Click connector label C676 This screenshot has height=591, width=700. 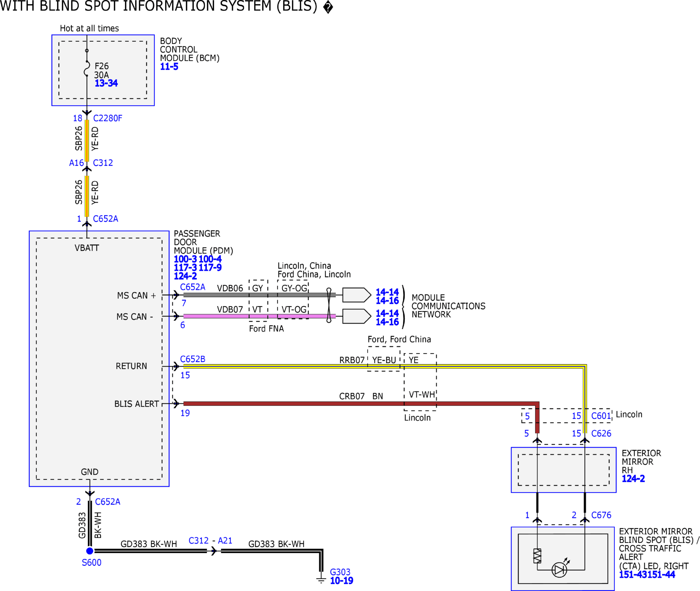tap(601, 515)
